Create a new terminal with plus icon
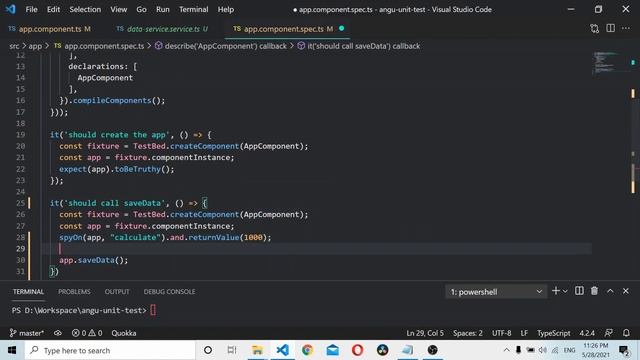Viewport: 640px width, 360px height. [x=556, y=291]
